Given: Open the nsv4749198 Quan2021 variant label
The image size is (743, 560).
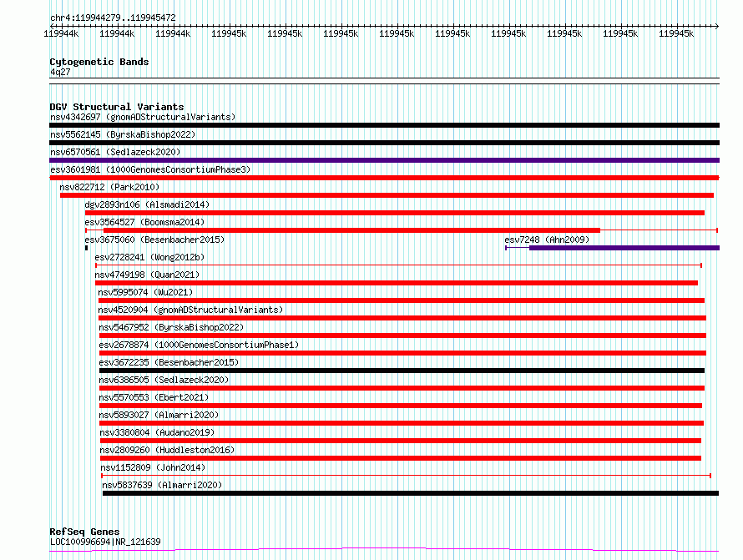Looking at the screenshot, I should tap(147, 275).
